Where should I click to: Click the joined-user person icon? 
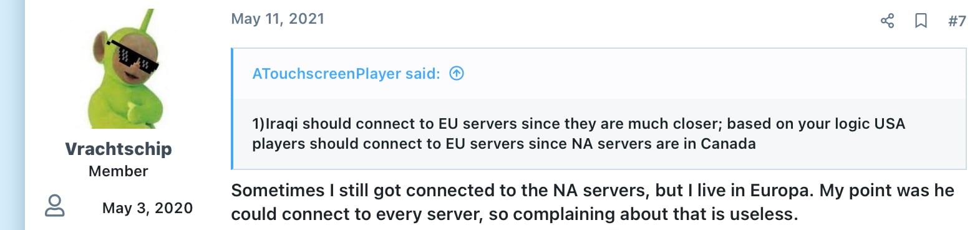55,206
